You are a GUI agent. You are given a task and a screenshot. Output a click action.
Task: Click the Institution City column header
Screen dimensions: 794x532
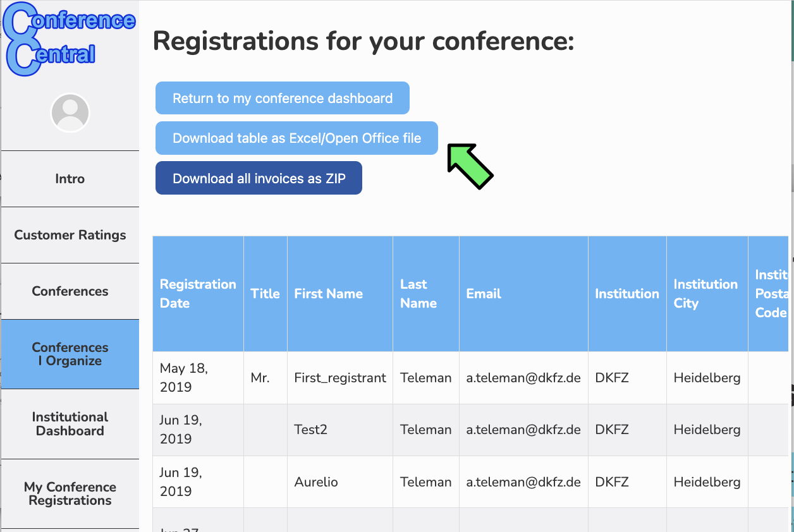(x=707, y=294)
